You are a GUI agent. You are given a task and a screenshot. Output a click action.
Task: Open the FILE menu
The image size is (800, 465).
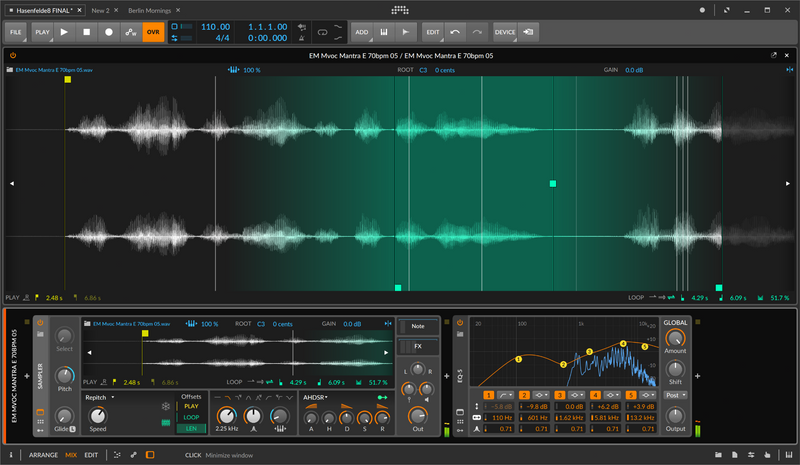(x=16, y=32)
